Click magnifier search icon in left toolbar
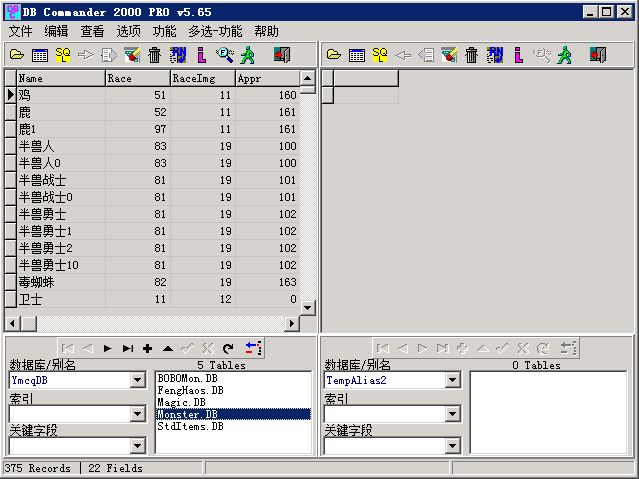The width and height of the screenshot is (639, 479). 225,55
